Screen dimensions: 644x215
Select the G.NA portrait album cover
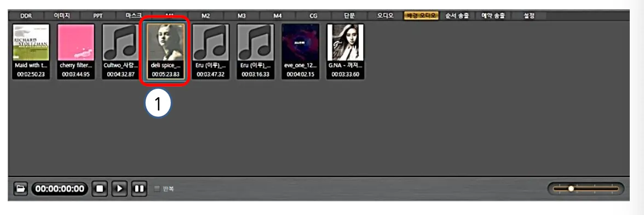[345, 42]
